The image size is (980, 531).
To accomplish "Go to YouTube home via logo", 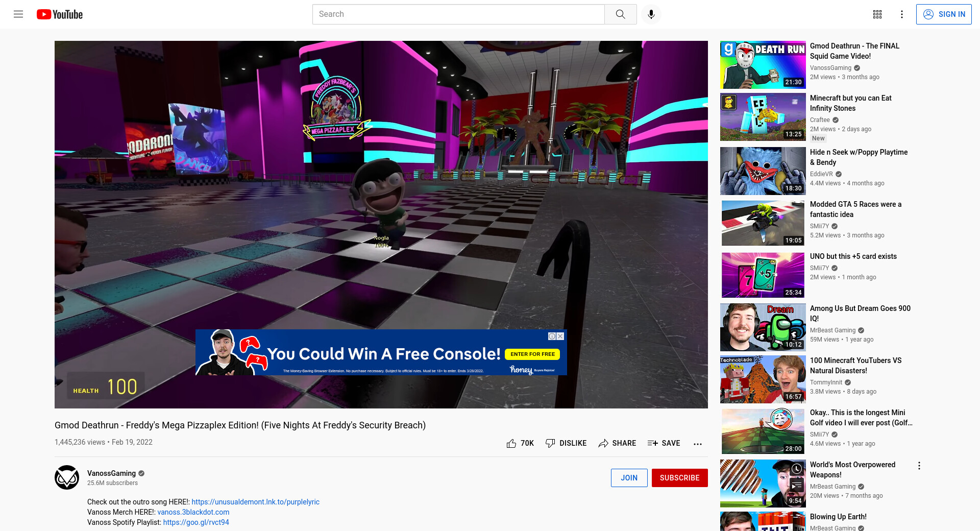I will (x=60, y=14).
